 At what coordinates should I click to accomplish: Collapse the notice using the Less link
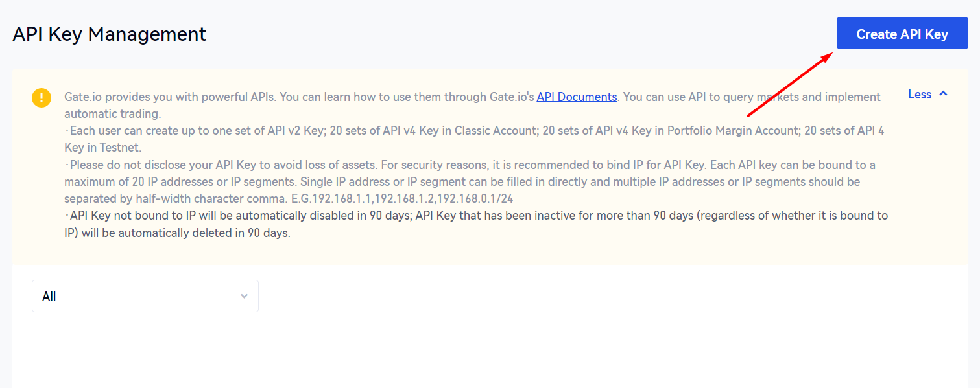coord(920,95)
